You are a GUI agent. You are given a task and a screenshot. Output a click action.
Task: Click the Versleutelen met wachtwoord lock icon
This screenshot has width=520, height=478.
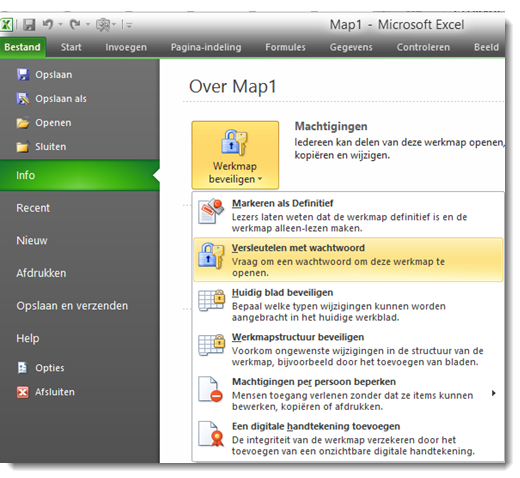(x=211, y=256)
